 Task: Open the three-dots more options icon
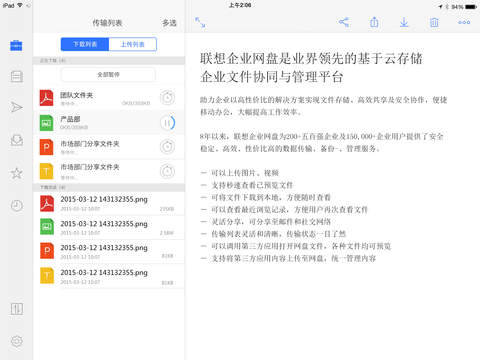pyautogui.click(x=464, y=22)
